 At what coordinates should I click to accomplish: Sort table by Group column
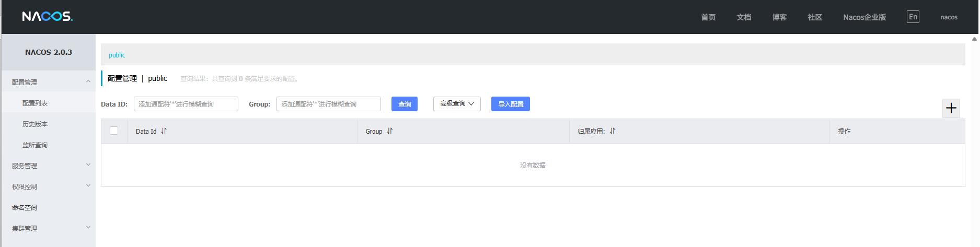click(389, 131)
